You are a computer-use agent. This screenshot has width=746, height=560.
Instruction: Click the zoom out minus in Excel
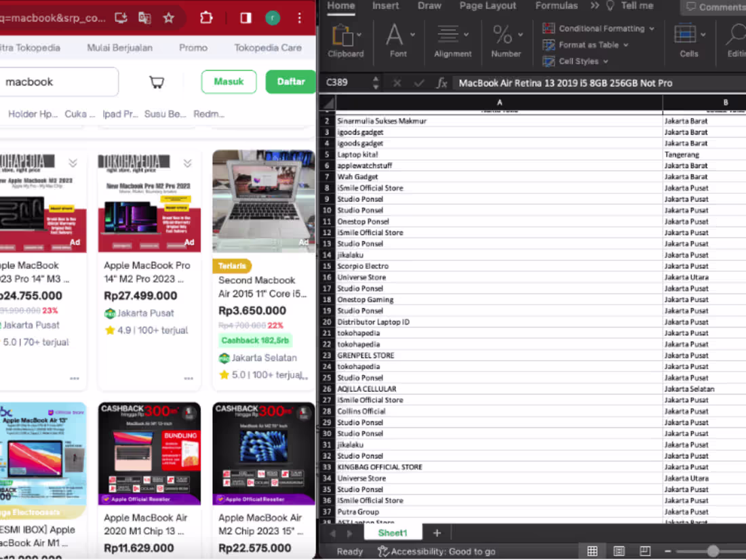(667, 551)
